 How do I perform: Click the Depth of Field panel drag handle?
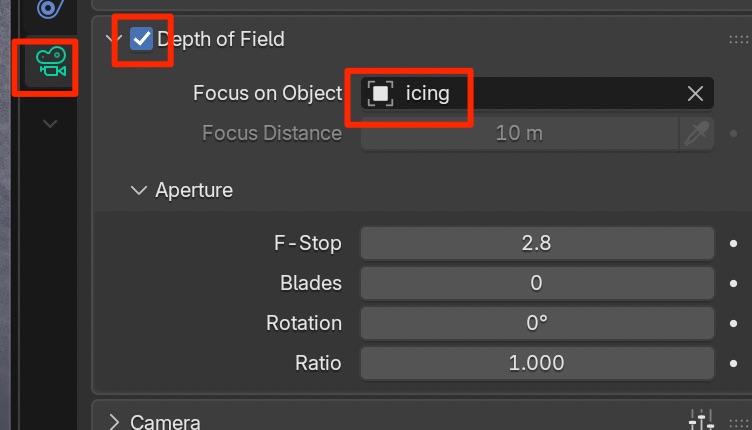click(x=739, y=40)
